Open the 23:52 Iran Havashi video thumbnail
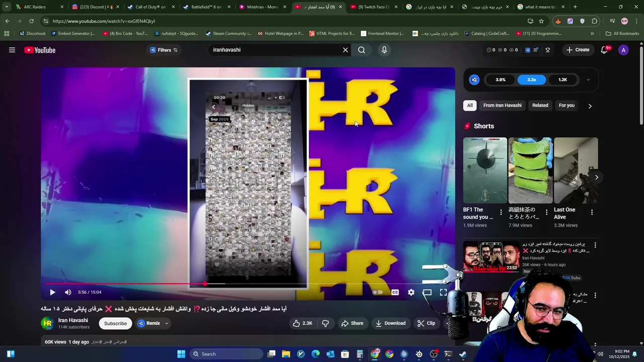 click(x=491, y=256)
